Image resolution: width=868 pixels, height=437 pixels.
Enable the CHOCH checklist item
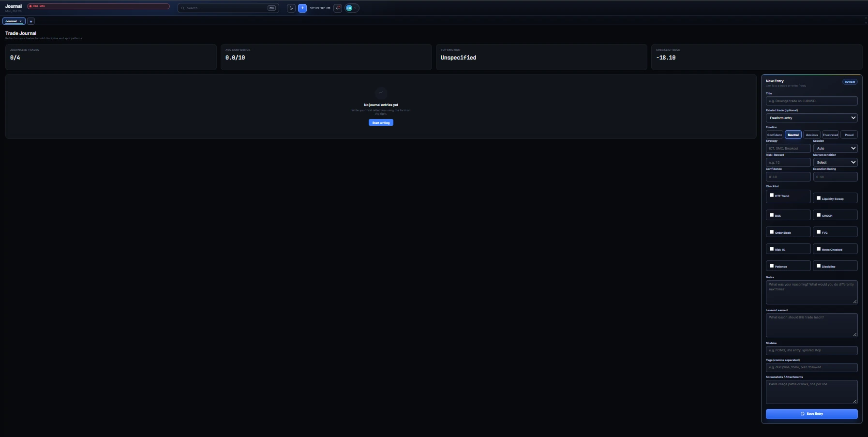pyautogui.click(x=819, y=215)
